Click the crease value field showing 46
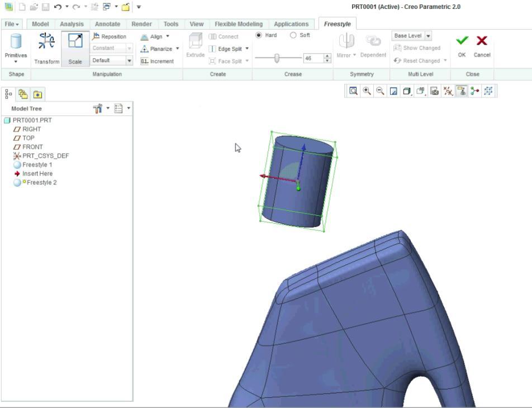 [313, 58]
